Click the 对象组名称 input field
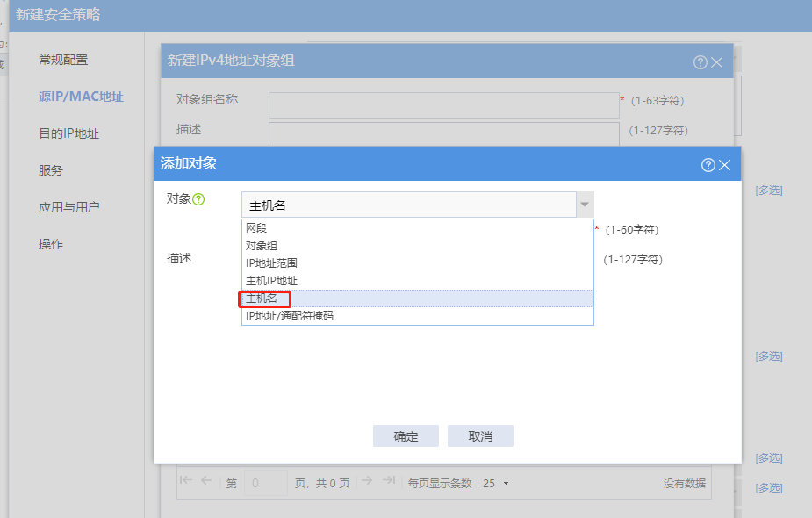The width and height of the screenshot is (812, 518). click(444, 105)
